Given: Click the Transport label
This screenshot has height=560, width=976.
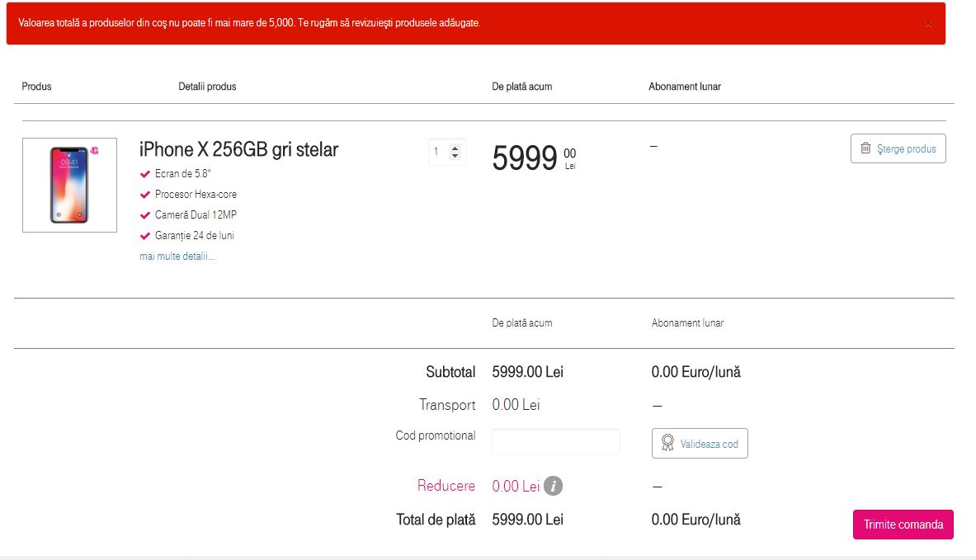Looking at the screenshot, I should [447, 405].
